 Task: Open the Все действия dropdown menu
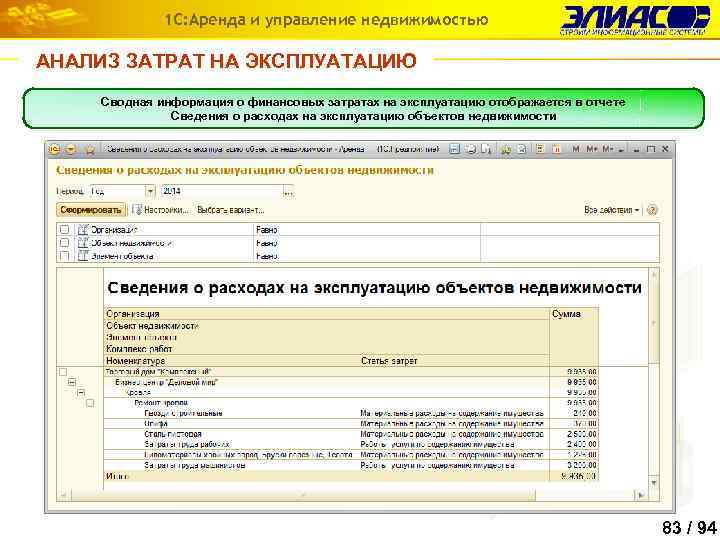tap(612, 210)
